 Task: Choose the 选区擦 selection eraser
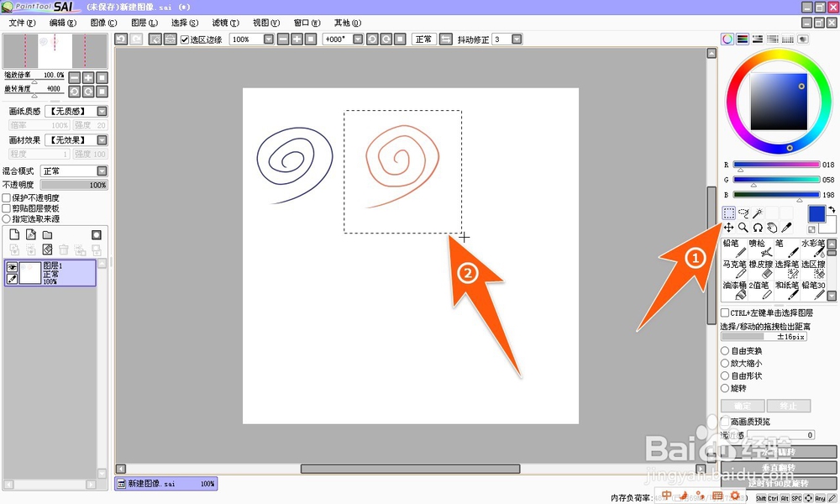tap(812, 270)
